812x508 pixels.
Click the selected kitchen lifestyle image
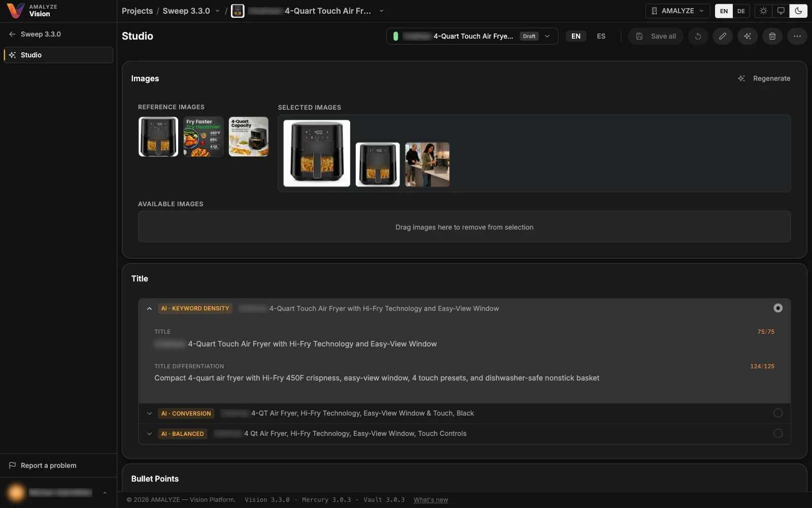tap(427, 165)
